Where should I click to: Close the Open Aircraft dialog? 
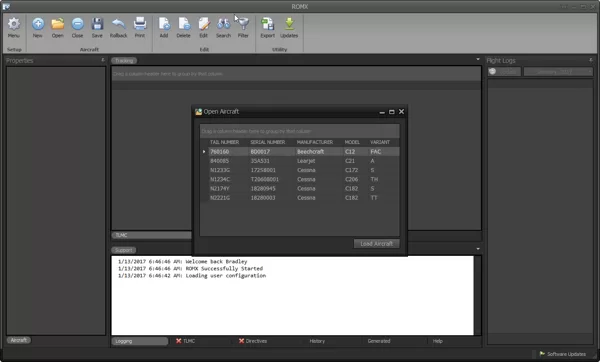click(401, 112)
